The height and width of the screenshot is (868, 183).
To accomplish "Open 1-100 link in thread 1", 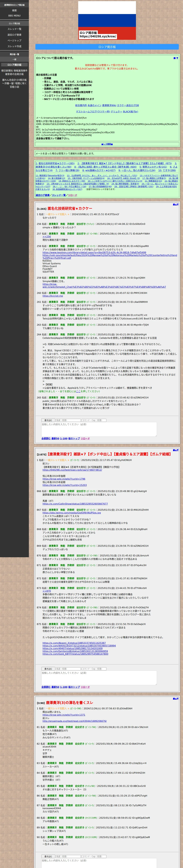I will tap(64, 438).
